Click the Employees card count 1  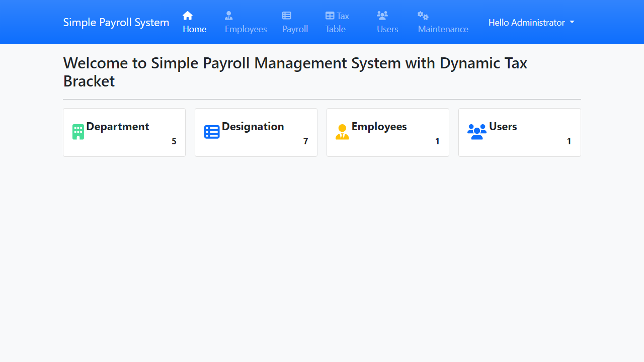(438, 141)
